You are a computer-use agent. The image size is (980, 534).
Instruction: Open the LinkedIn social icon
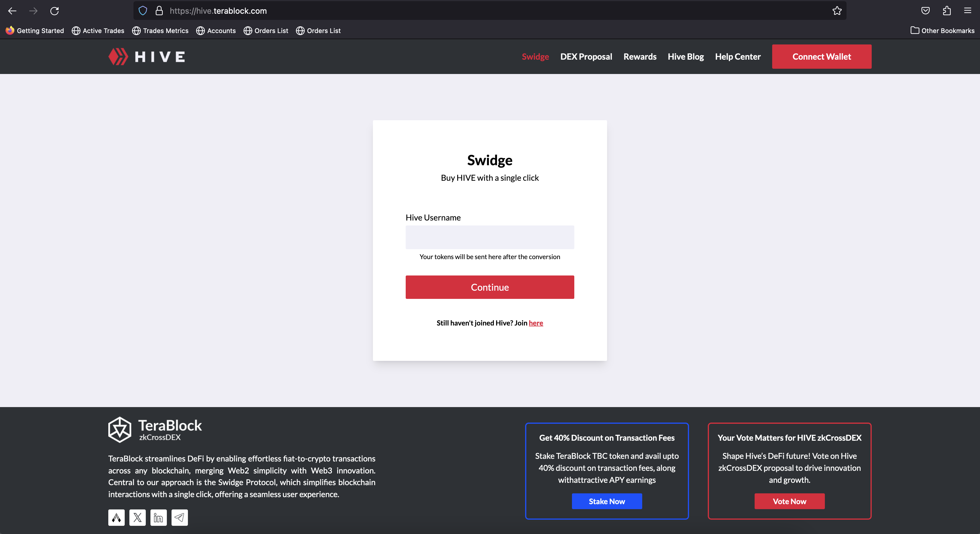click(x=159, y=518)
